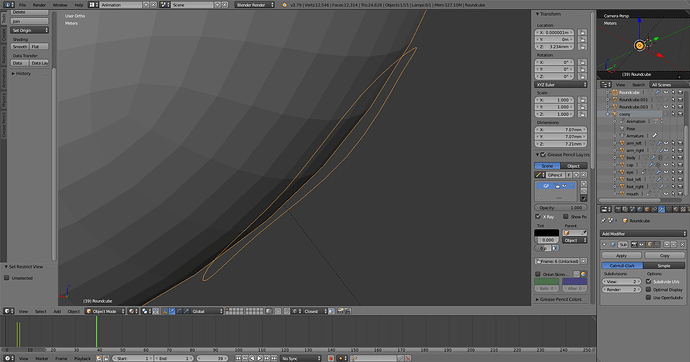
Task: Jump to the timeline start frame
Action: pos(238,358)
